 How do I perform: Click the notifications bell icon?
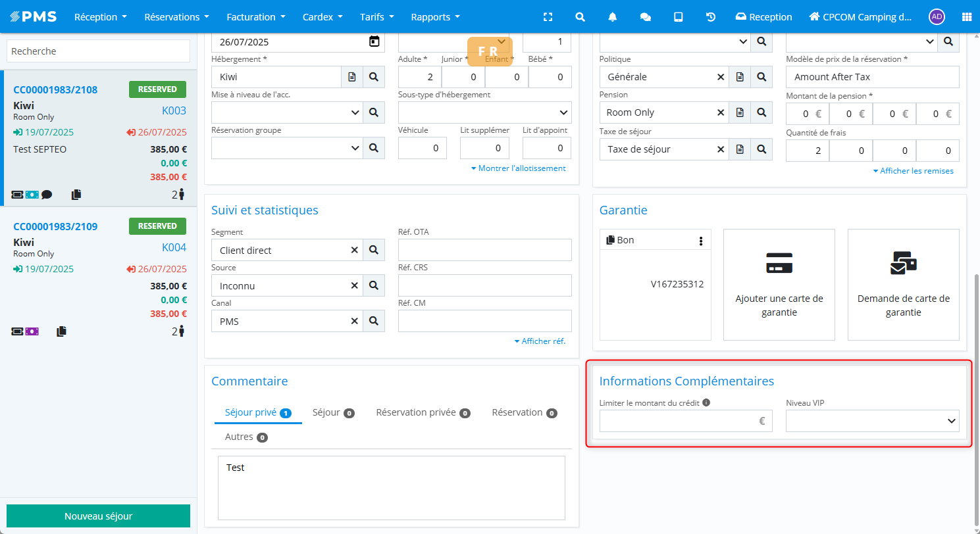[x=612, y=17]
